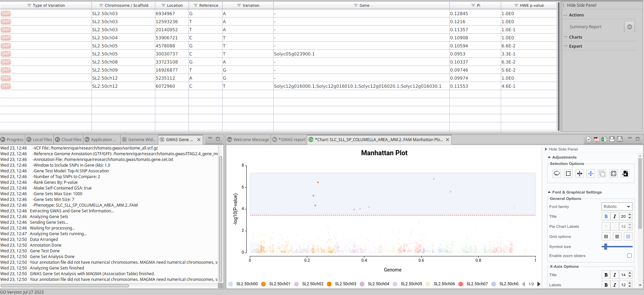The image size is (644, 295).
Task: Enable zoom sliders checkbox
Action: click(x=629, y=256)
